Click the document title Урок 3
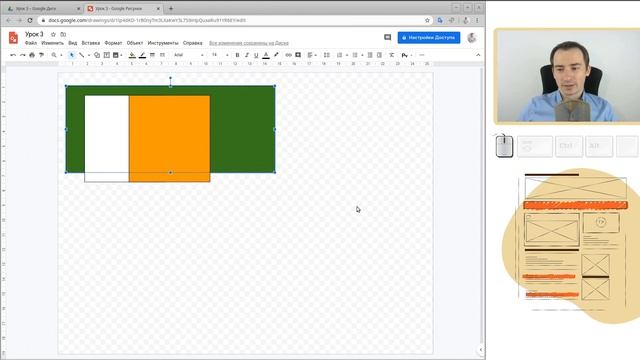 click(x=34, y=34)
